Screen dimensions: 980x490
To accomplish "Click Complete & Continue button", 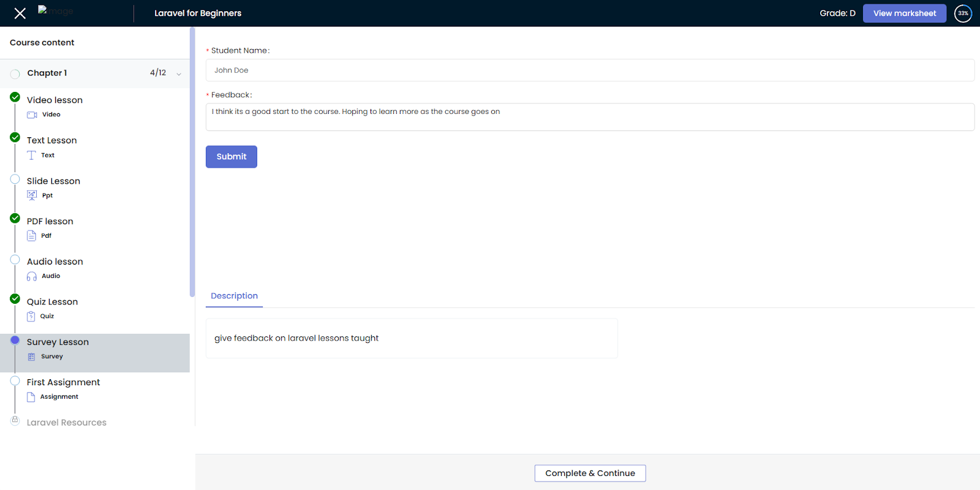I will pos(590,473).
